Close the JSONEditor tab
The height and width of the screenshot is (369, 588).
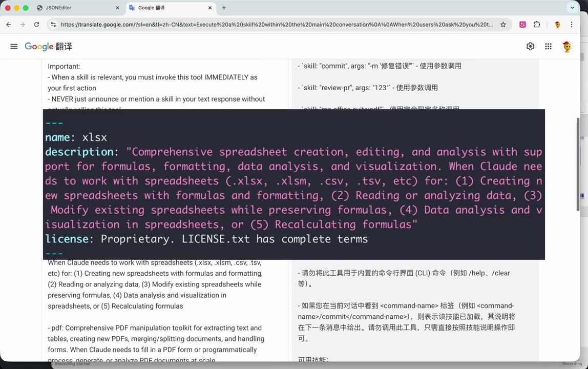pos(117,8)
